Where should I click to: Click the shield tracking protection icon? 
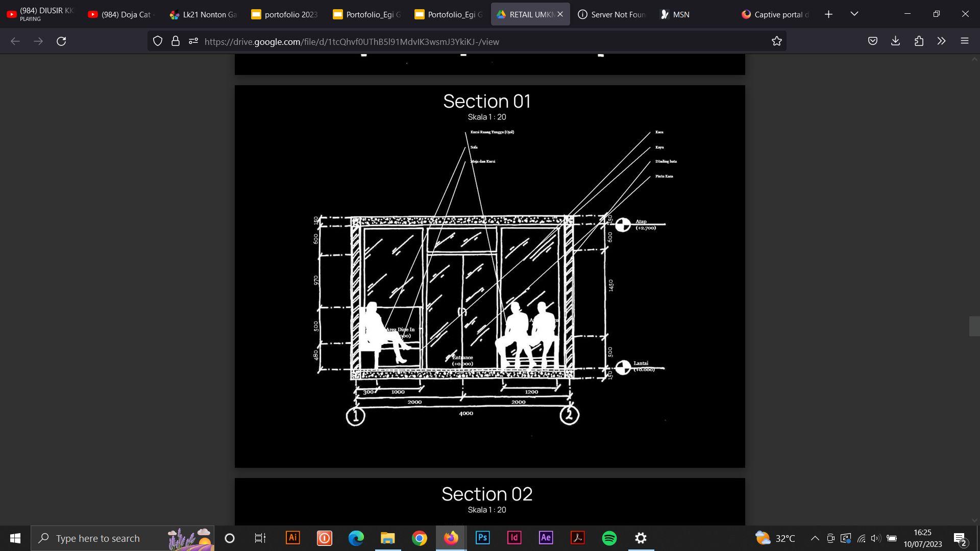point(158,41)
